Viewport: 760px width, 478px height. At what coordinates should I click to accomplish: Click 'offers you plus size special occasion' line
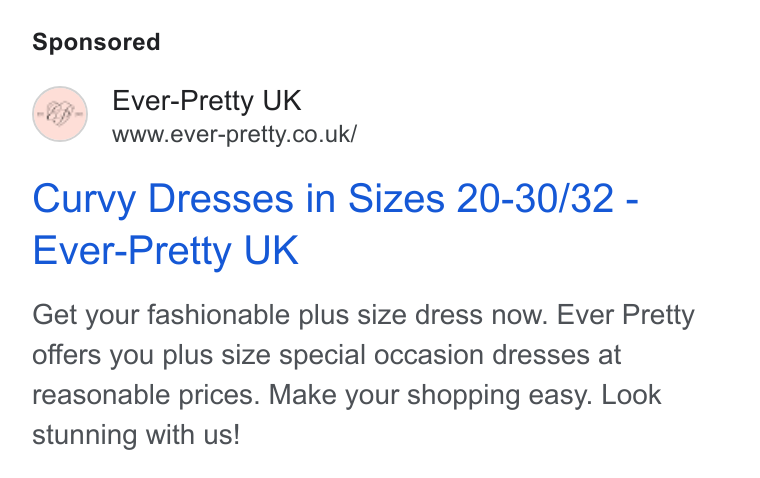[x=261, y=355]
